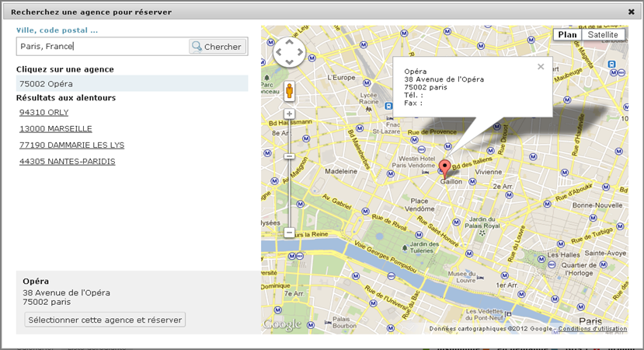This screenshot has width=644, height=350.
Task: Close the Opéra info bubble
Action: pos(541,67)
